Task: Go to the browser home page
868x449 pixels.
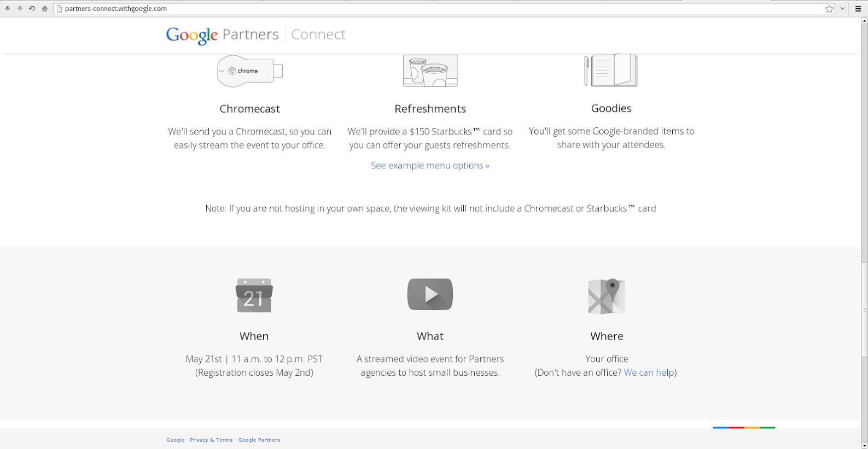Action: pyautogui.click(x=44, y=9)
